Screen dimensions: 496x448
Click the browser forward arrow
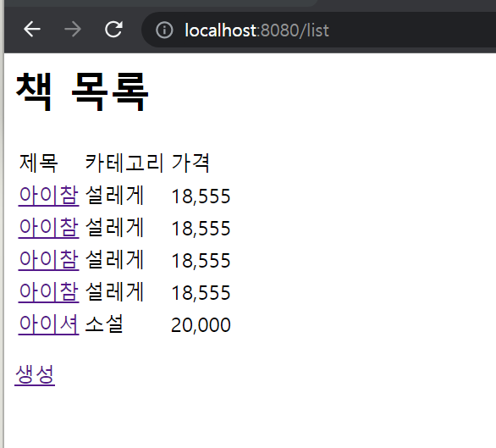click(73, 30)
